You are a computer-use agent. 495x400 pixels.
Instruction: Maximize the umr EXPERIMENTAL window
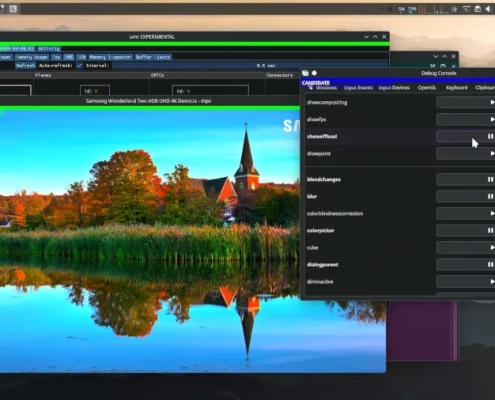coord(375,37)
